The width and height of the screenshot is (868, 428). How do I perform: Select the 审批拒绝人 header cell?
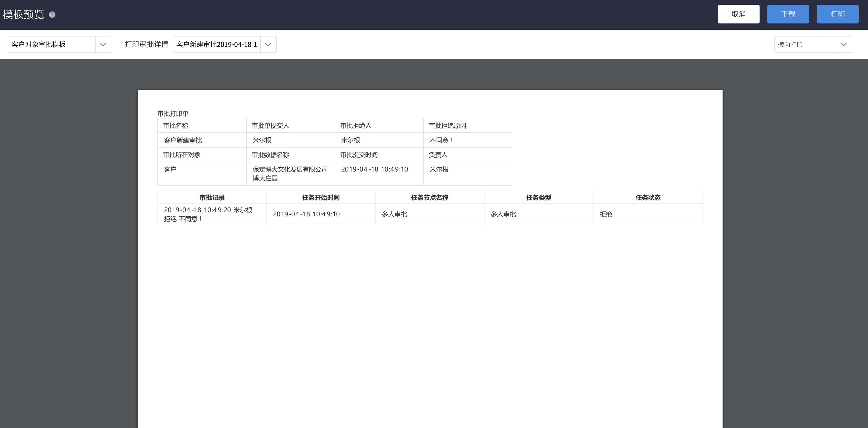coord(379,125)
